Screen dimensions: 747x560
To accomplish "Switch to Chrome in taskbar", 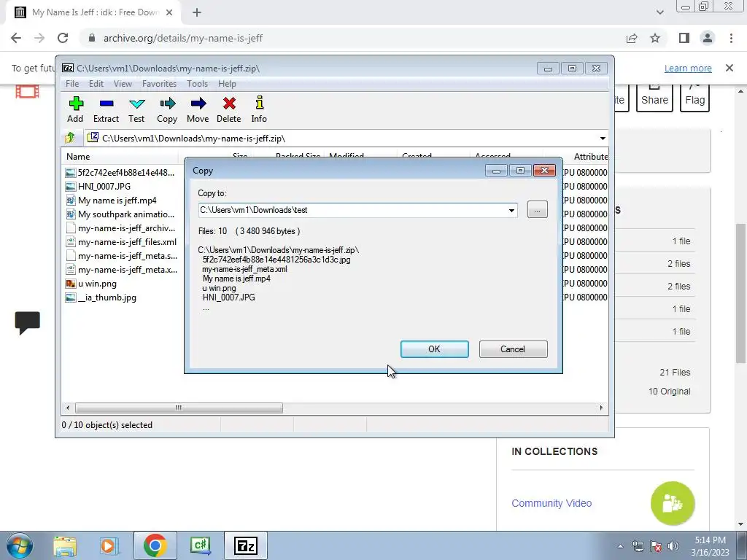I will [155, 545].
